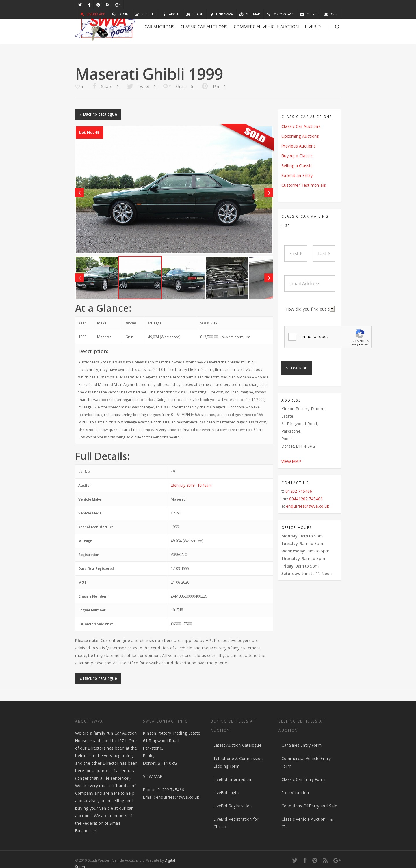The height and width of the screenshot is (868, 416).
Task: Click the First Name input field
Action: (295, 253)
